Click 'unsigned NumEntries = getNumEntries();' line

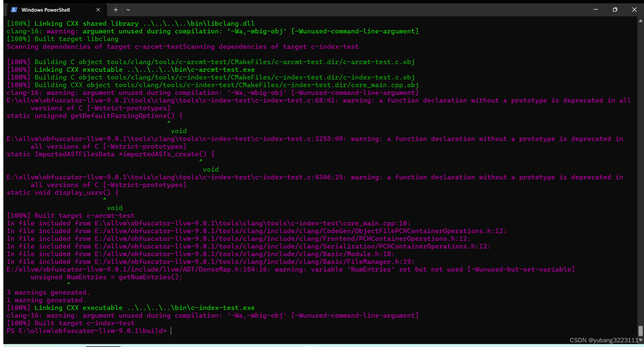point(107,277)
